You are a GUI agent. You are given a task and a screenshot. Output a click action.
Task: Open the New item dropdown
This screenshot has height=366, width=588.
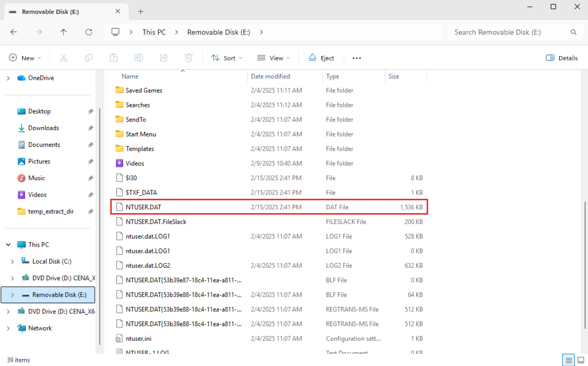coord(25,58)
